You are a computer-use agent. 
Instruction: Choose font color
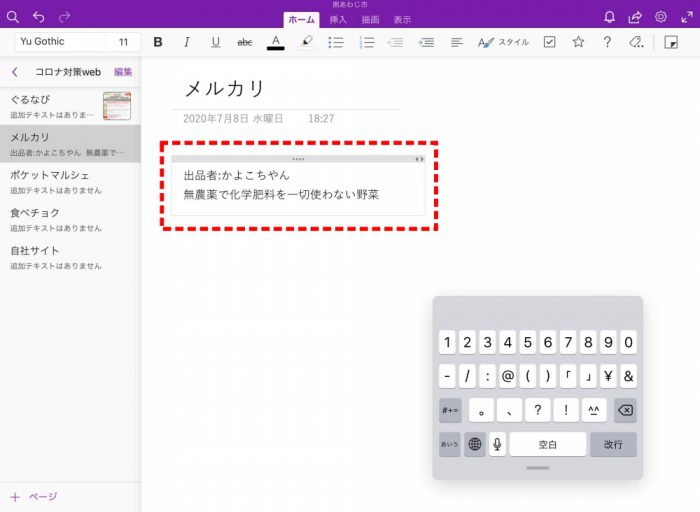(x=275, y=42)
